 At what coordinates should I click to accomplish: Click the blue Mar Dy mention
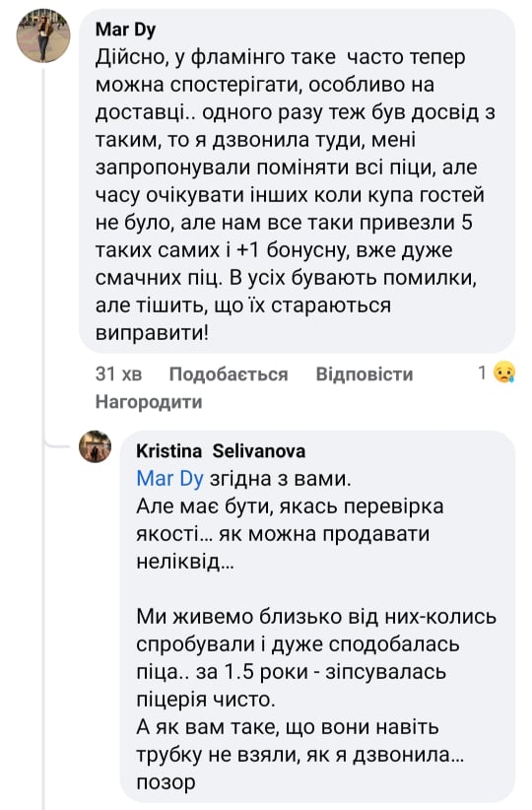pyautogui.click(x=169, y=478)
